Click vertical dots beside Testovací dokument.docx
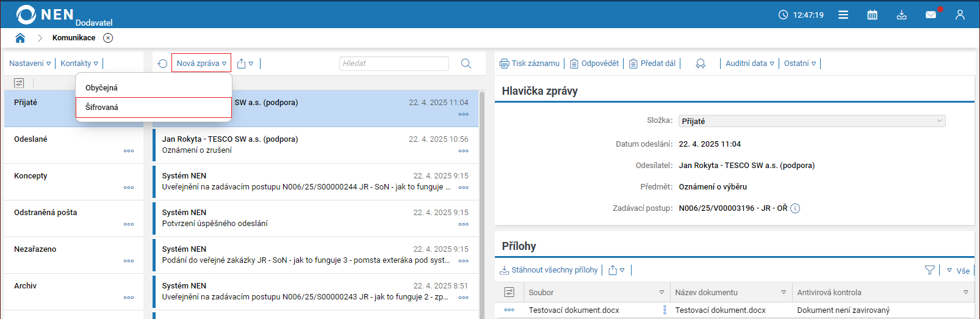The width and height of the screenshot is (980, 319). (x=665, y=310)
